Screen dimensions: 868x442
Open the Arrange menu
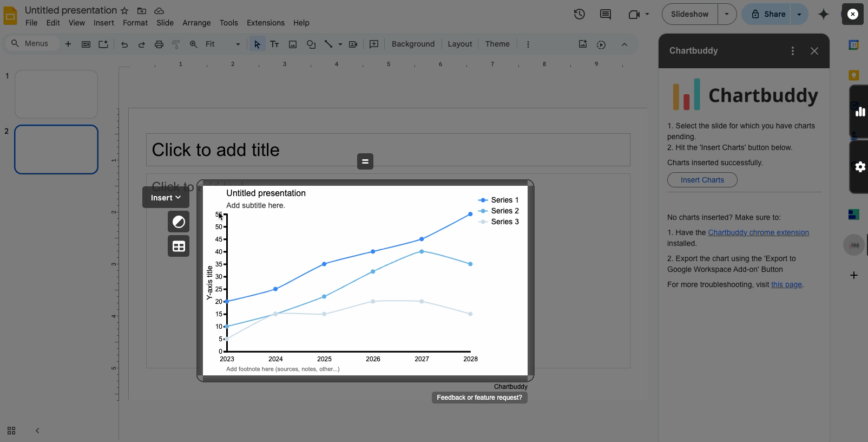point(196,23)
